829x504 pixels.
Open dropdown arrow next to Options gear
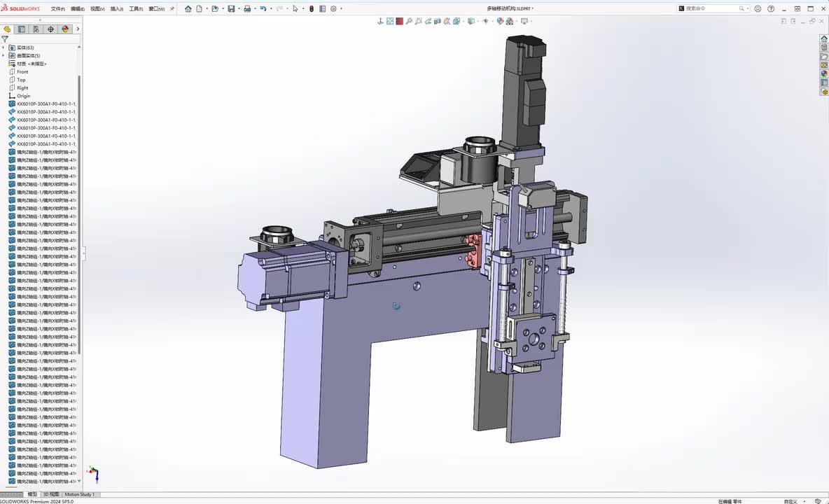click(x=341, y=8)
